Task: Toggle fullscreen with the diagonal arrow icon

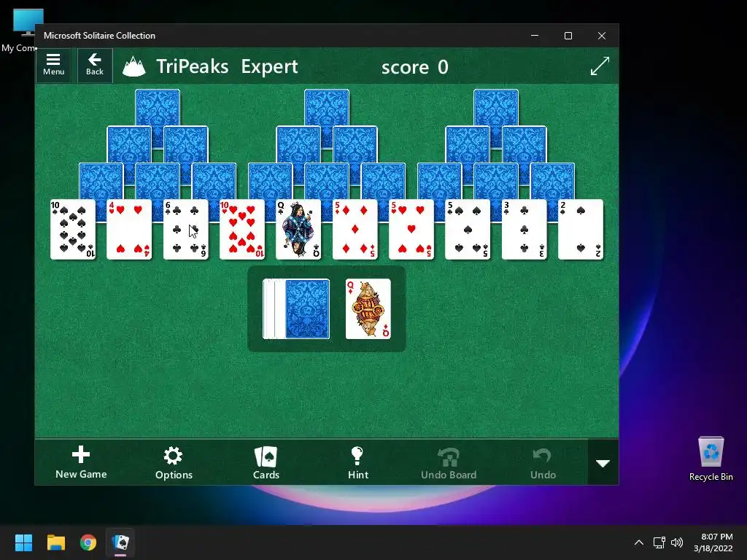Action: [x=600, y=66]
